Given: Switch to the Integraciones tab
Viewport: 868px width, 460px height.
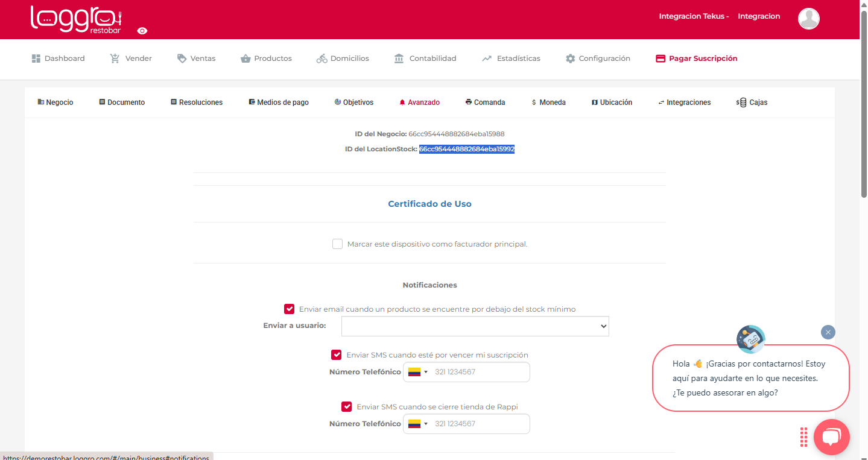Looking at the screenshot, I should [x=684, y=102].
